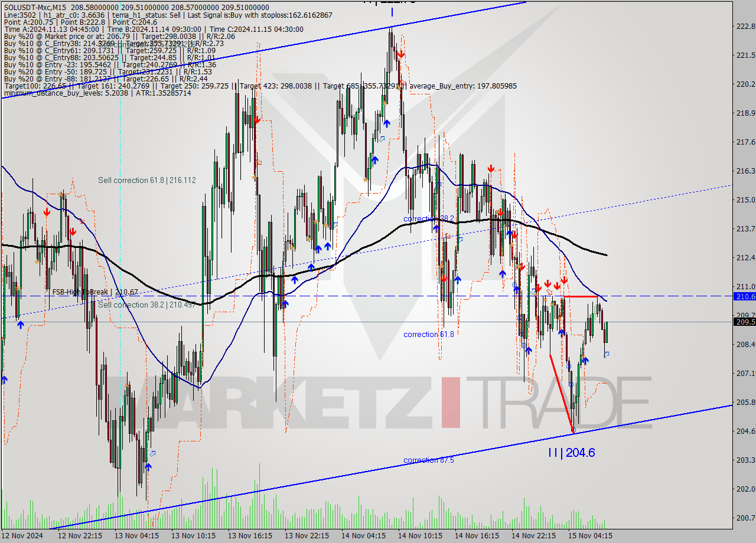This screenshot has height=543, width=756.
Task: Click the 14 Nov 22:15 time label
Action: pos(533,536)
